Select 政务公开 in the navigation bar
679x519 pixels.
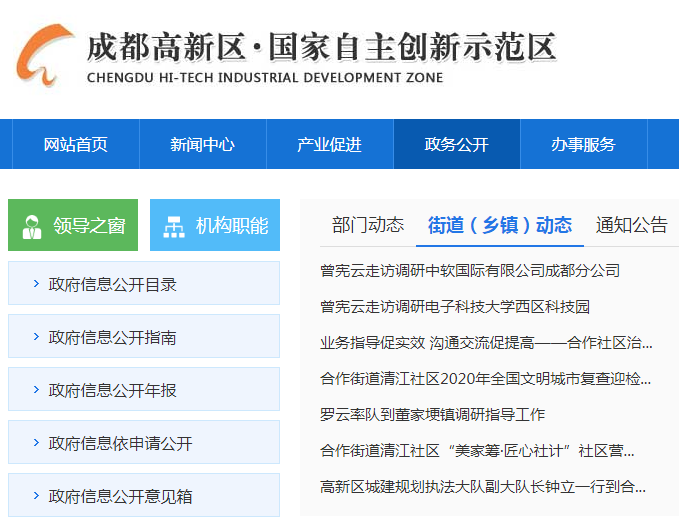pos(456,144)
